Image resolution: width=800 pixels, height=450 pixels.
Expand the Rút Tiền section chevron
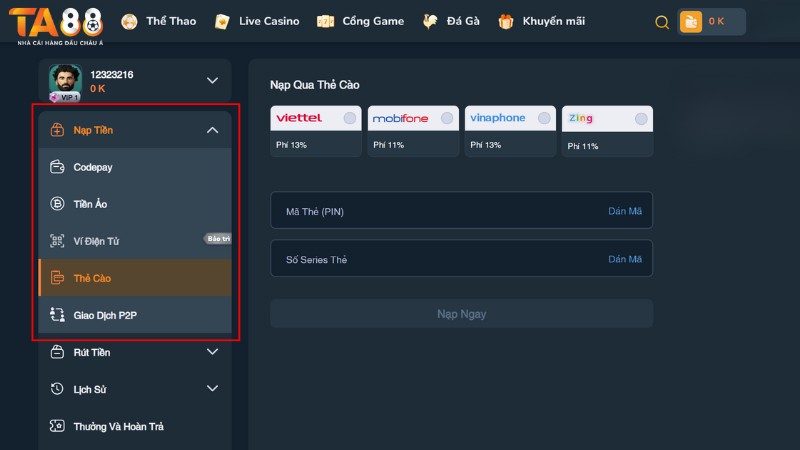[212, 352]
